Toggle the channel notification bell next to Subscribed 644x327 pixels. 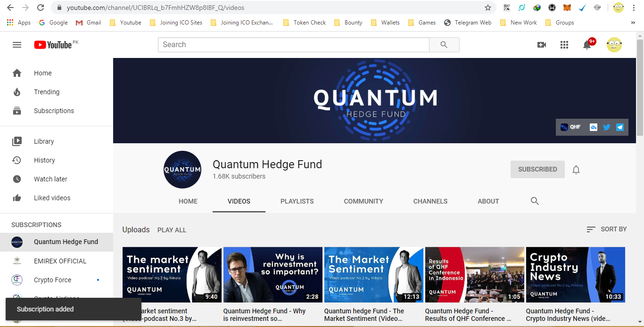click(x=576, y=170)
